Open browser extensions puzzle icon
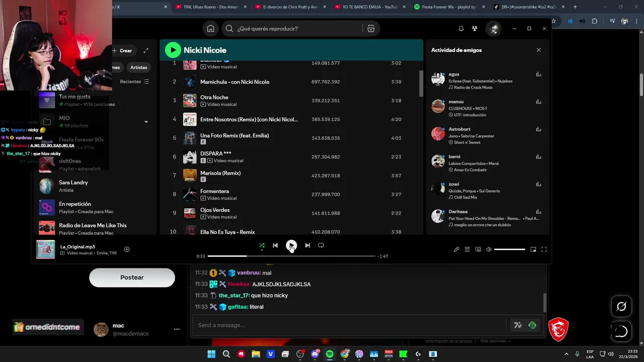This screenshot has width=644, height=362. point(595,21)
